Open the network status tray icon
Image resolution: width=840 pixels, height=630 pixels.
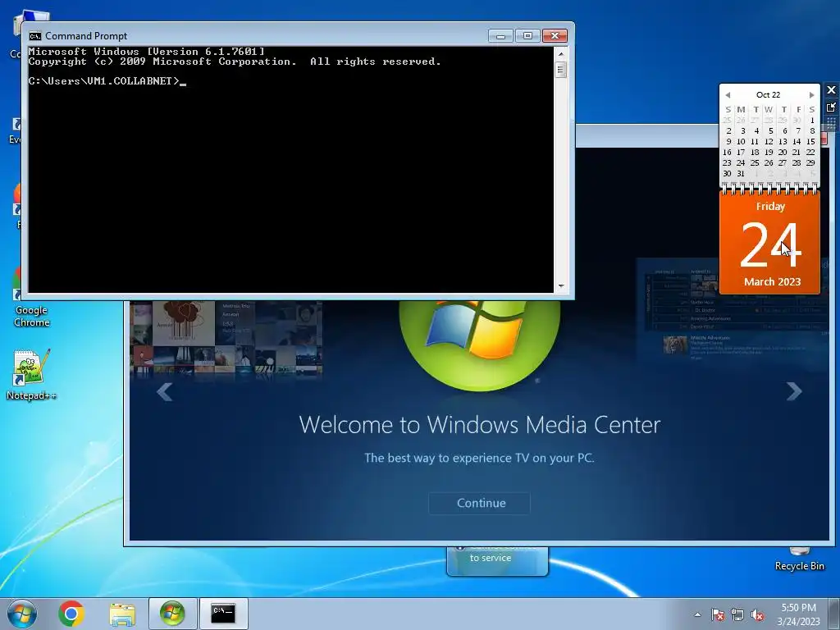point(737,614)
